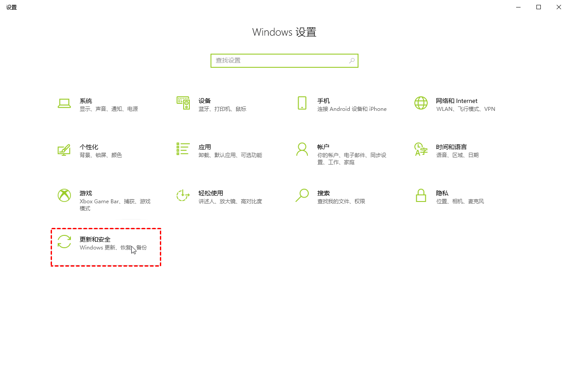Open the 系统 laptop icon

64,103
